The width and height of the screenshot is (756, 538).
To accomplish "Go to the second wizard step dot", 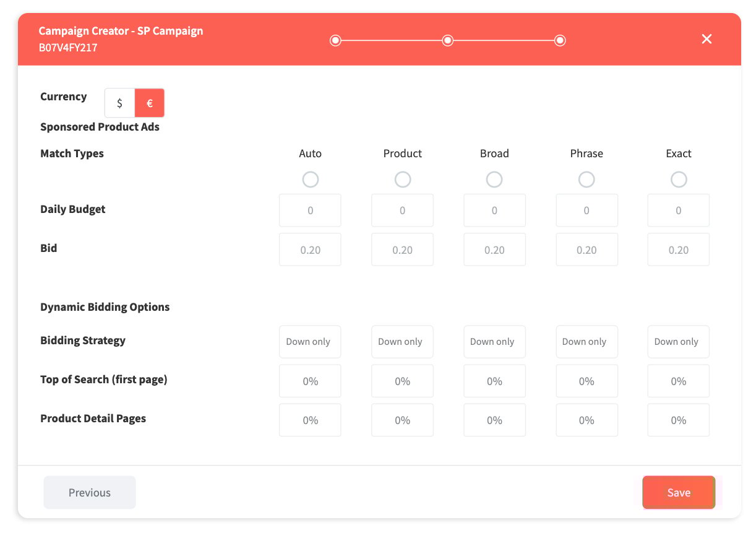I will (x=448, y=41).
